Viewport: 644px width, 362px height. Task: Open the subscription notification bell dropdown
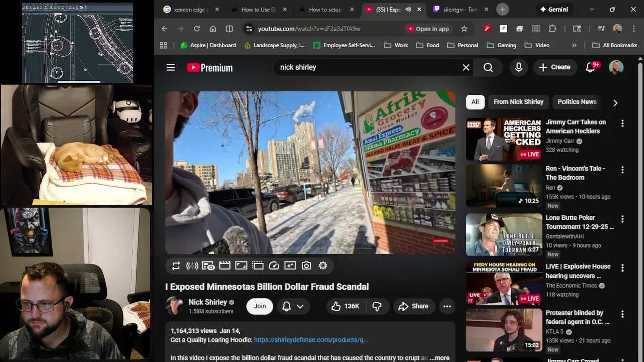(293, 306)
